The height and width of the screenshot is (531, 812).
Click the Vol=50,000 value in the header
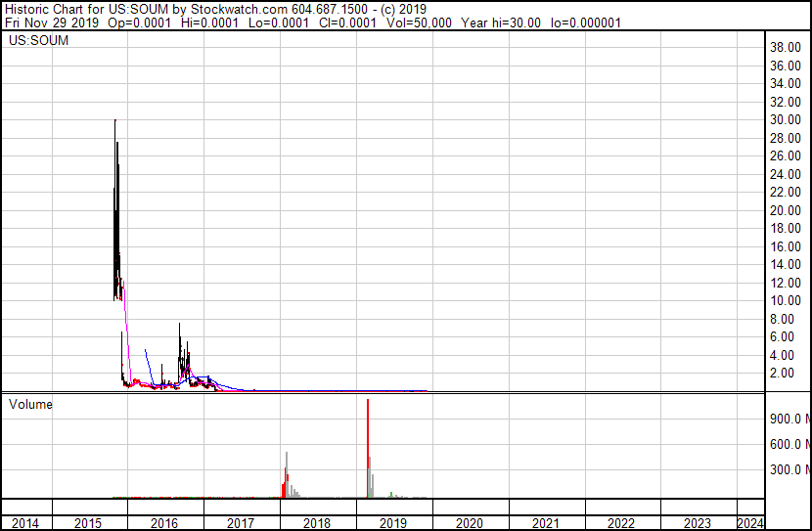pos(419,22)
